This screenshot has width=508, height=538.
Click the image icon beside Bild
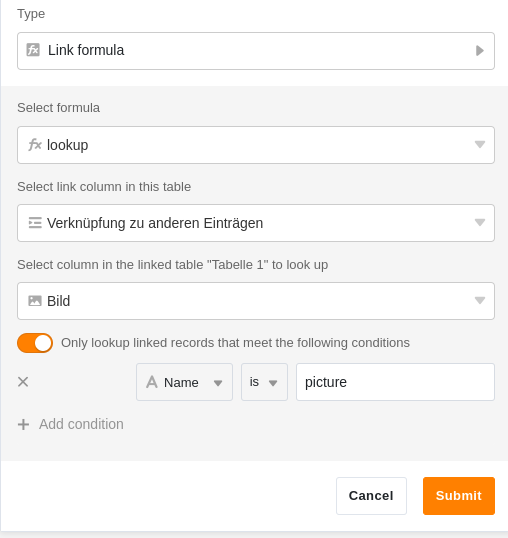(x=35, y=301)
